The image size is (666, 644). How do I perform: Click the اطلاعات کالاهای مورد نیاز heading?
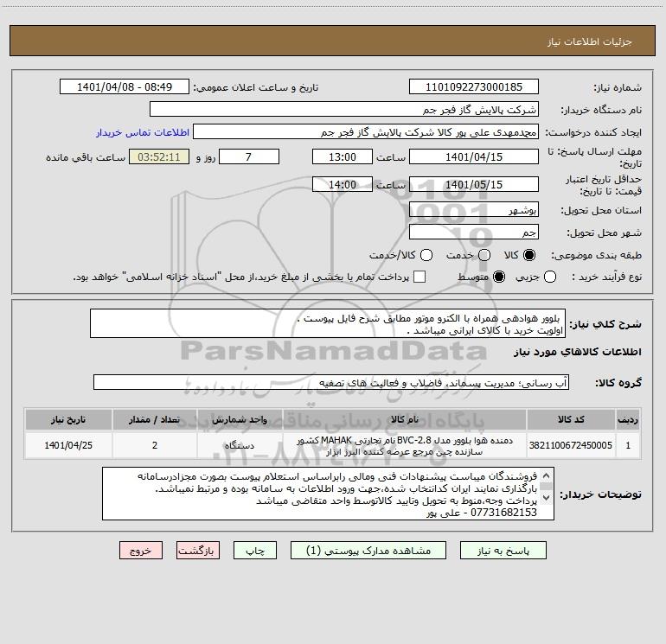(578, 352)
